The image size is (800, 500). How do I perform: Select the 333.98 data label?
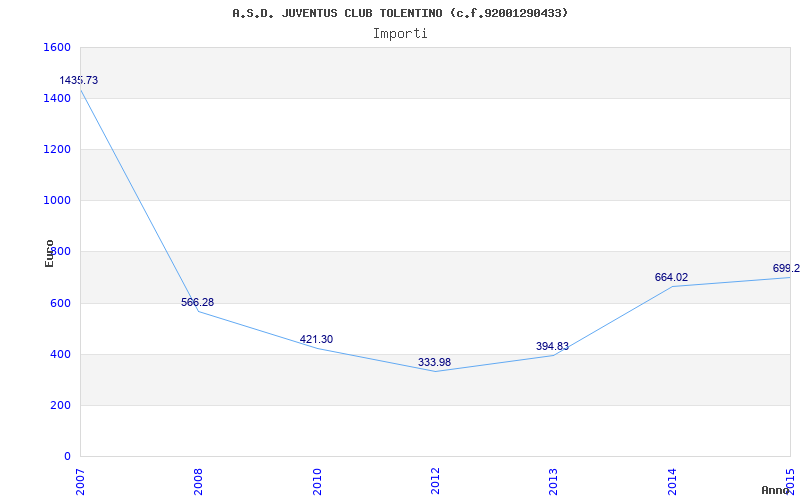pos(435,362)
